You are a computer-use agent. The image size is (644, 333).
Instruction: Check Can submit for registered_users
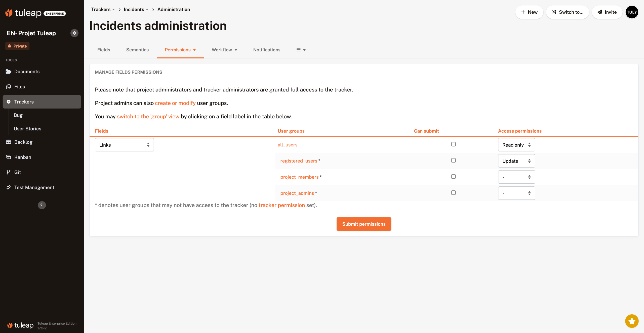click(453, 160)
